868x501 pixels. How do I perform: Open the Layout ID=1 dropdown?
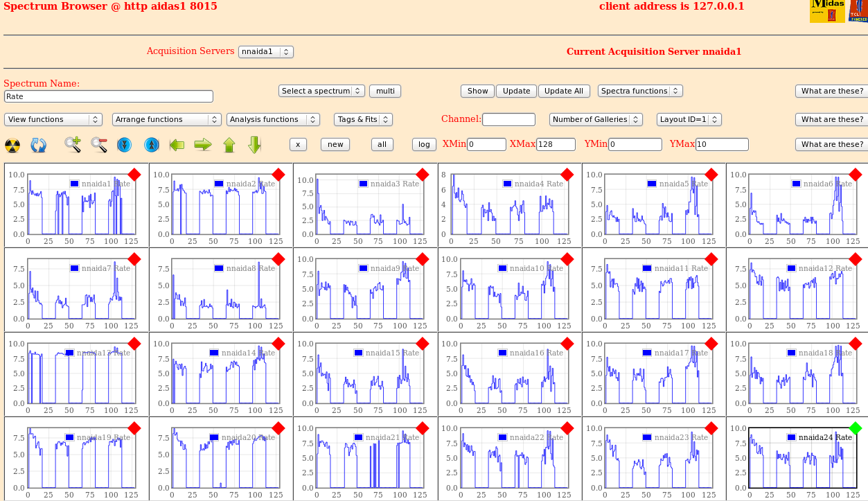tap(689, 119)
